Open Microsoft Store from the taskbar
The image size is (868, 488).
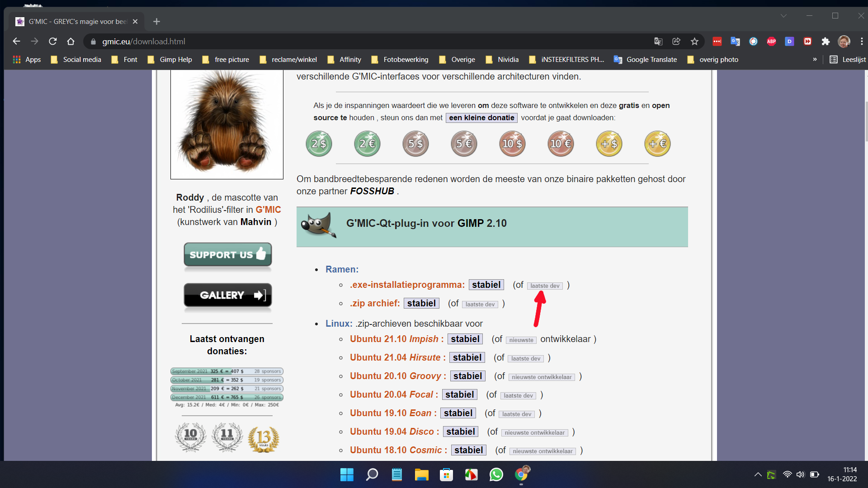446,474
